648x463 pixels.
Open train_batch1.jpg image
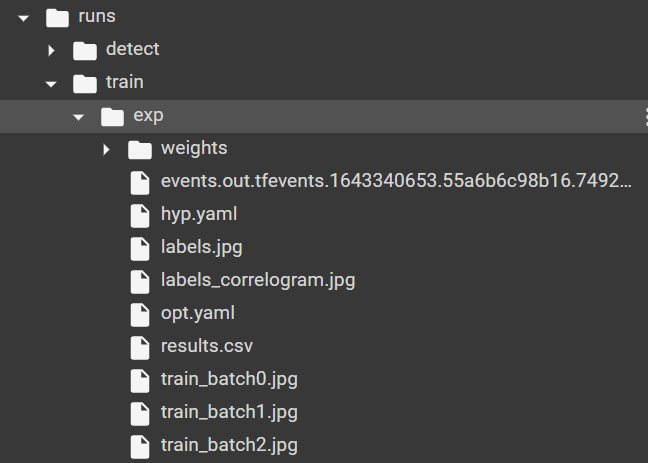(229, 412)
